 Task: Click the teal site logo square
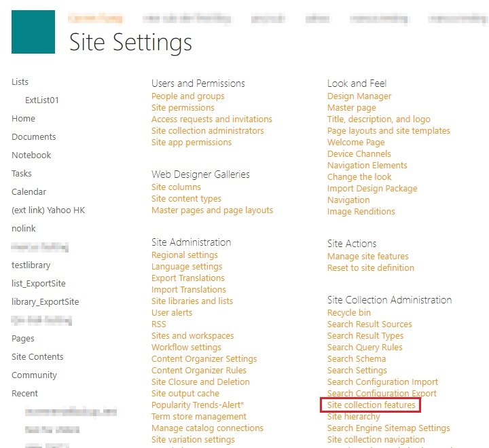[33, 32]
